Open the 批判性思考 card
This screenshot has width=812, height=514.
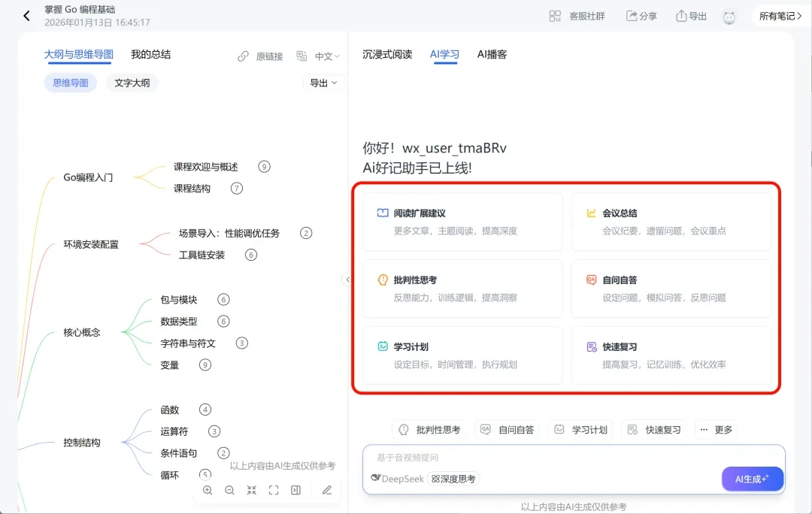coord(462,289)
